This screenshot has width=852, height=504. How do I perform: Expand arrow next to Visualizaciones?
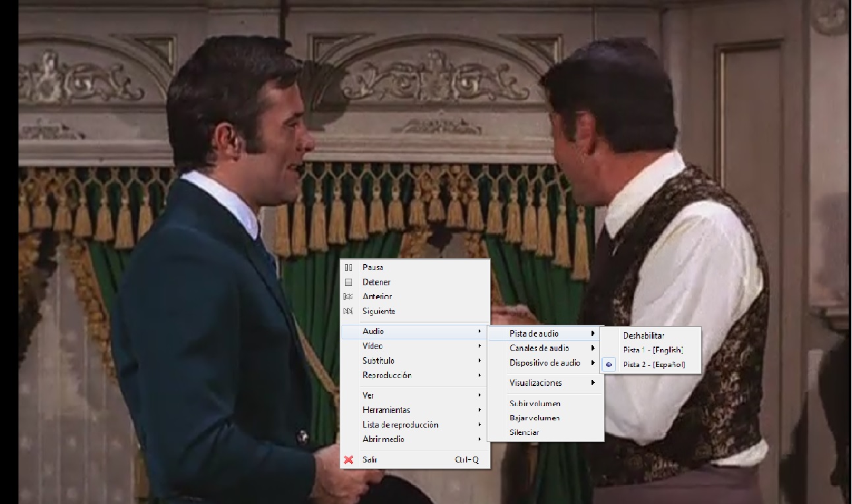593,383
